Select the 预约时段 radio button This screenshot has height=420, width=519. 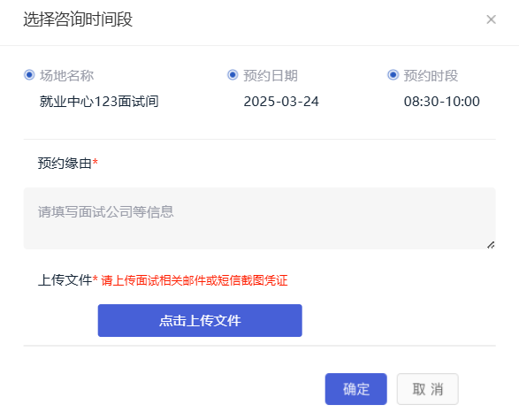pyautogui.click(x=393, y=75)
